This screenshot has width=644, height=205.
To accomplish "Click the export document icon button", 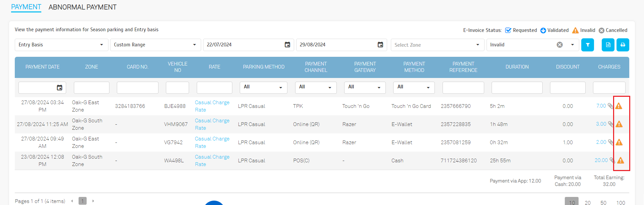I will [x=608, y=45].
